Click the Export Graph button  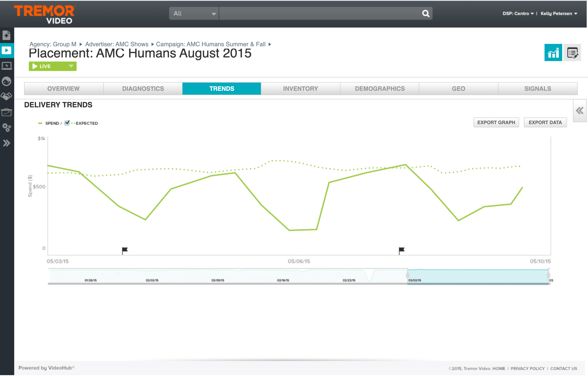(496, 123)
